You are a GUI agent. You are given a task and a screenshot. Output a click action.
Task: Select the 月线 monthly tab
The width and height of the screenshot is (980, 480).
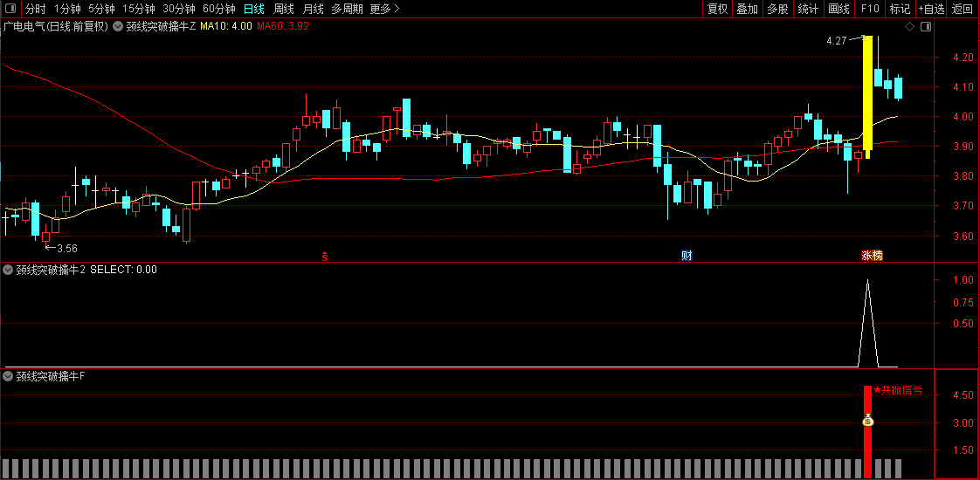tap(313, 9)
